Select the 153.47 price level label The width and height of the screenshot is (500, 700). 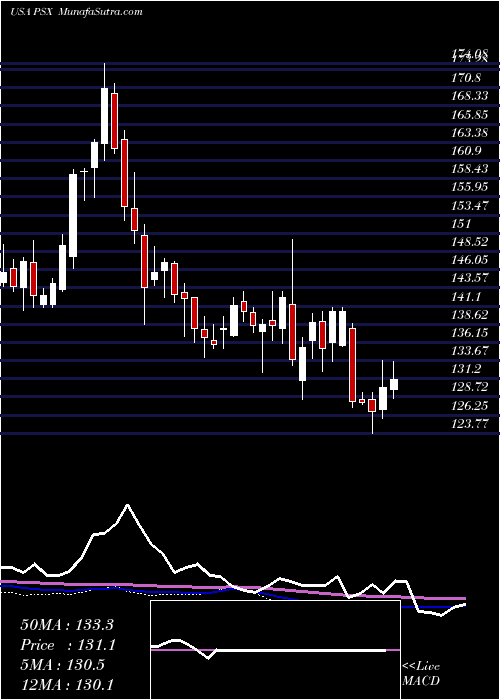tap(470, 206)
